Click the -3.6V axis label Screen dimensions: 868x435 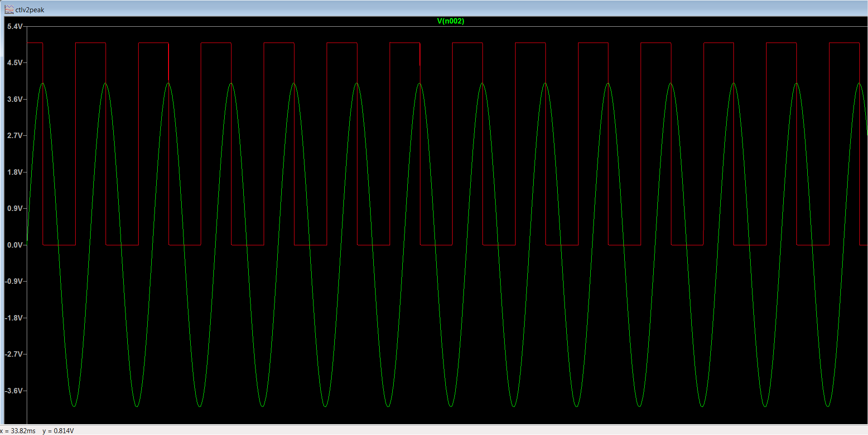point(14,391)
